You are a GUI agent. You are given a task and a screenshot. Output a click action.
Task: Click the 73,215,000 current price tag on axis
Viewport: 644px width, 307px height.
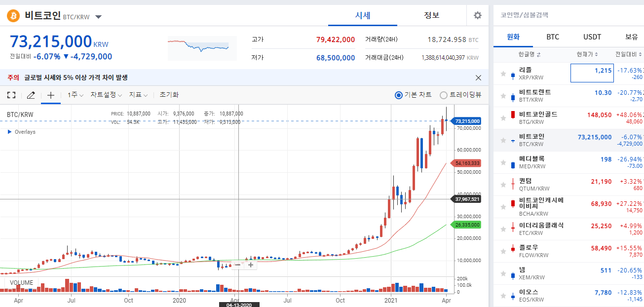pos(465,120)
